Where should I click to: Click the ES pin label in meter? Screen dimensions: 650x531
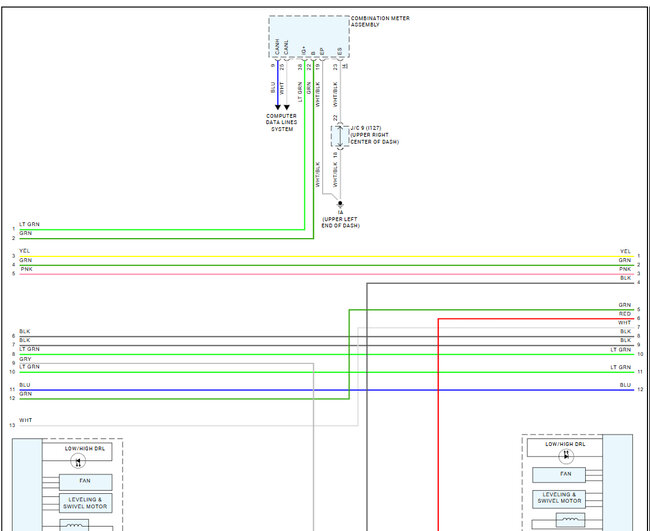340,52
